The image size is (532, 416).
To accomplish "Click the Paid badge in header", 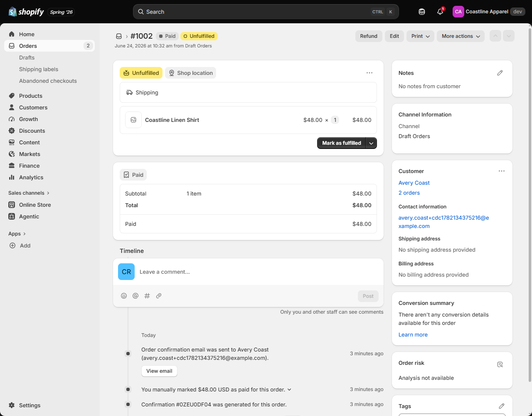I will 167,36.
